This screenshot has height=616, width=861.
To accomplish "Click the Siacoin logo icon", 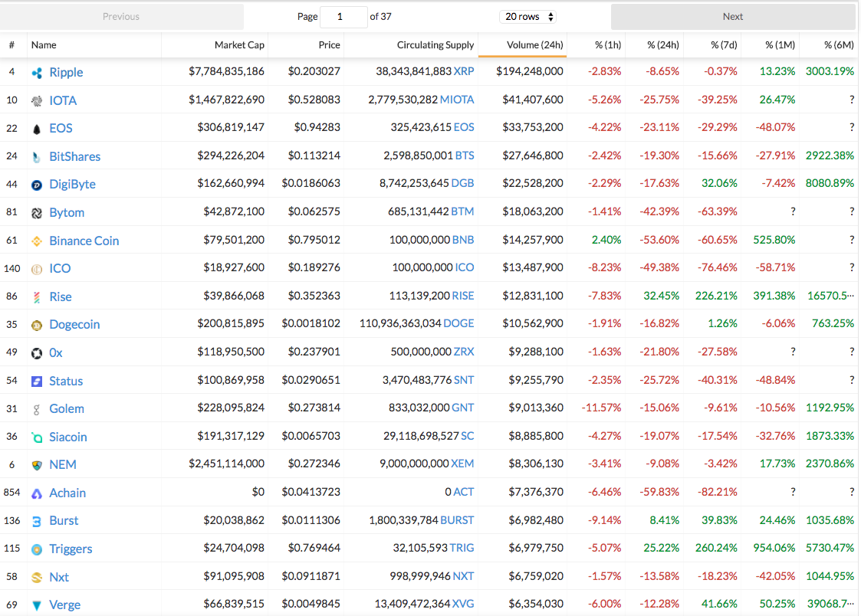I will click(37, 437).
